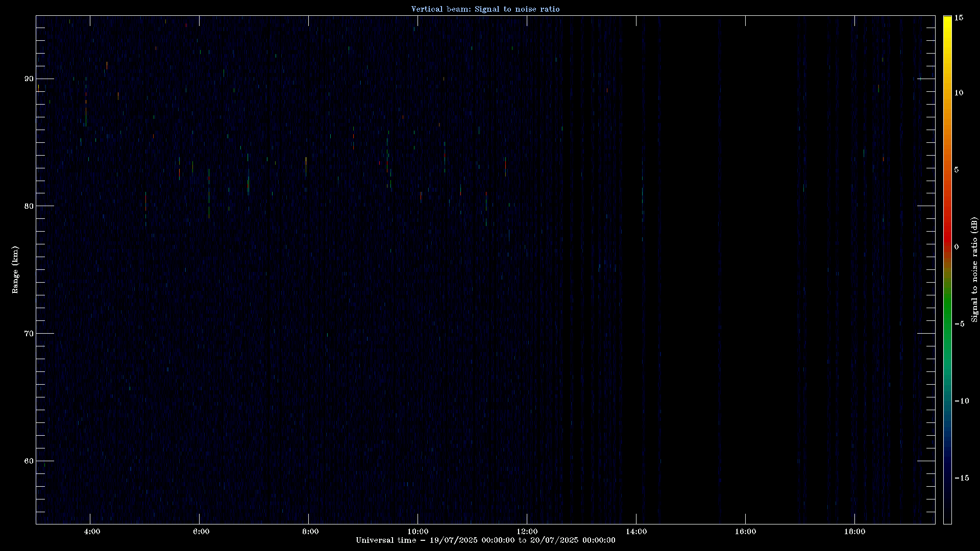
Task: Click the 12:00 time axis label
Action: pos(527,532)
